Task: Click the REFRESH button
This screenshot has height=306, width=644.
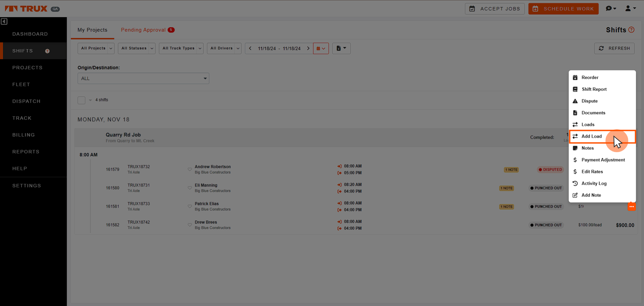Action: [614, 48]
